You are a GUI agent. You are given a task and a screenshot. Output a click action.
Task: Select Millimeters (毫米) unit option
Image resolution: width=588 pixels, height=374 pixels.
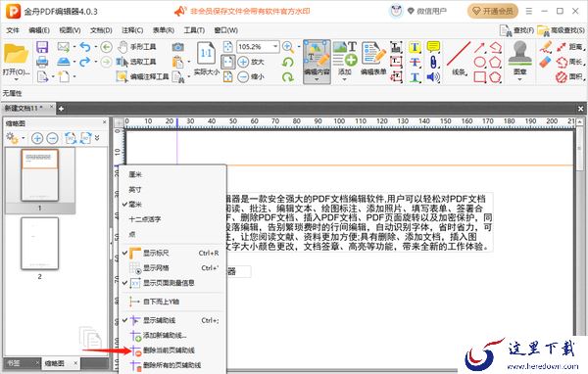pos(172,205)
